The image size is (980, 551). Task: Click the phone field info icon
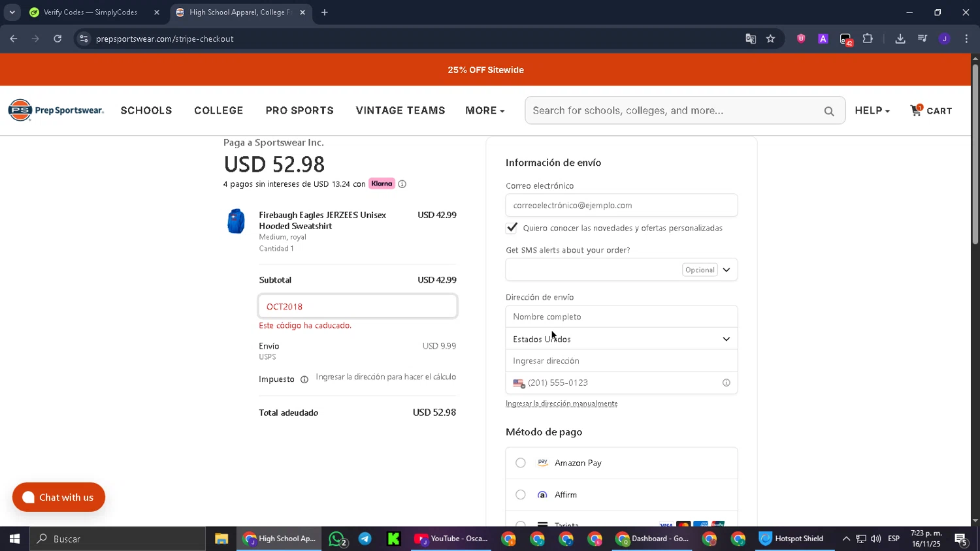pos(726,383)
